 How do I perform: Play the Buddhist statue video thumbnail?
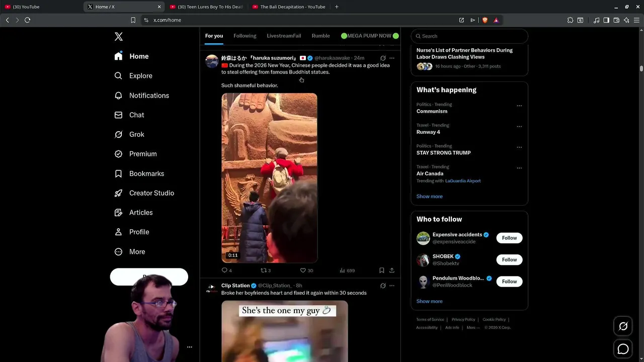click(269, 178)
